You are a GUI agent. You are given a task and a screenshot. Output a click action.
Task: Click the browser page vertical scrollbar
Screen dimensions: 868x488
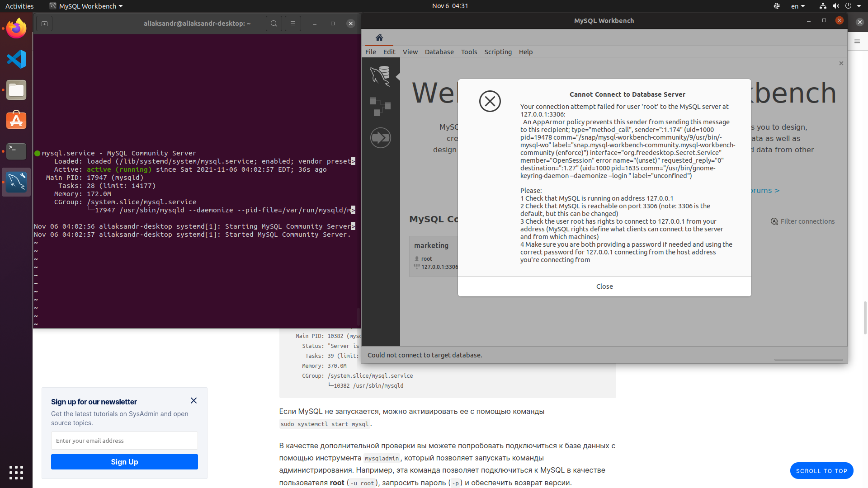(865, 318)
